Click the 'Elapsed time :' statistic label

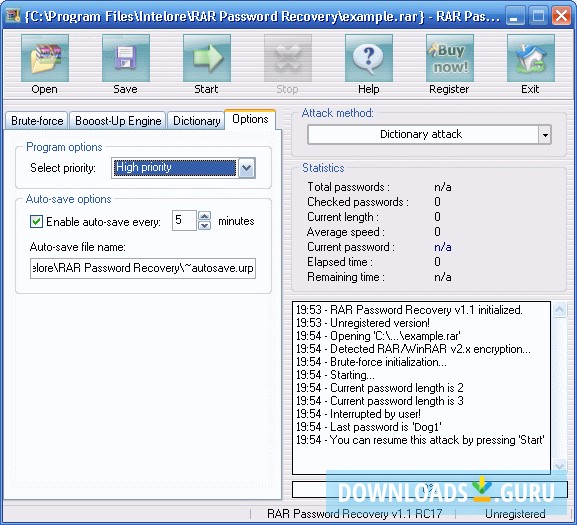340,262
